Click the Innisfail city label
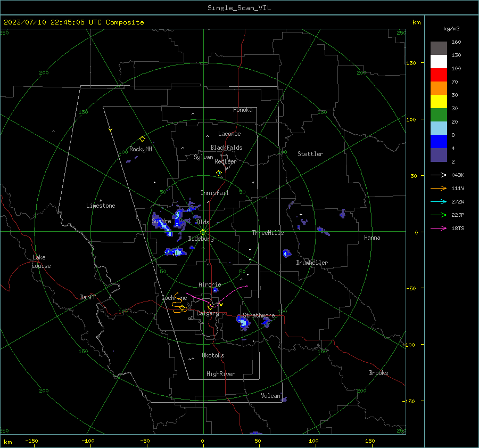The height and width of the screenshot is (448, 479). (214, 193)
